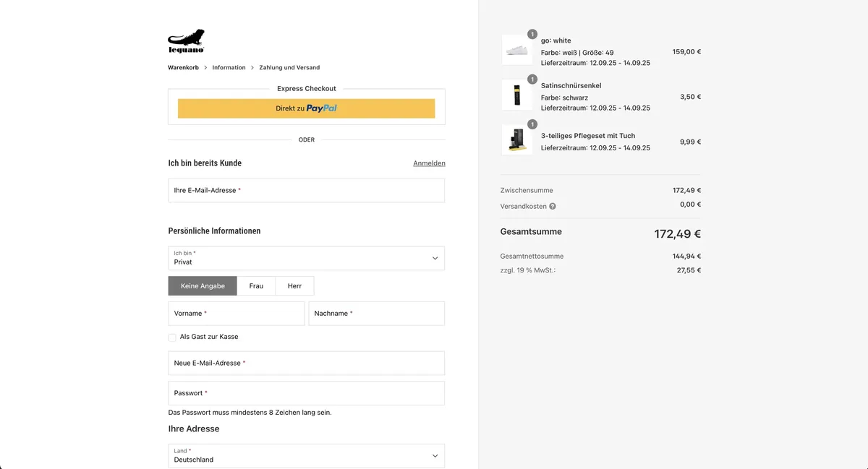The image size is (868, 469).
Task: Enable the Als Gast zur Kasse checkbox
Action: click(x=172, y=337)
